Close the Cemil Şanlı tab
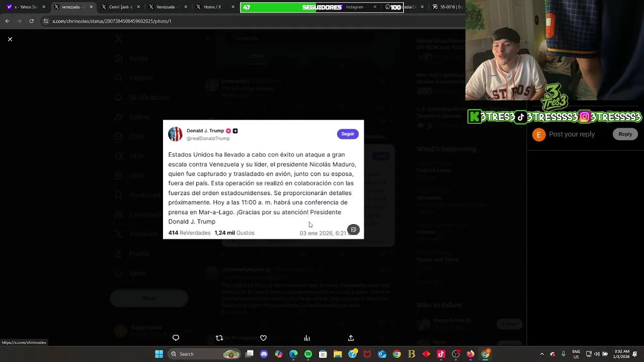644x362 pixels. pyautogui.click(x=138, y=7)
